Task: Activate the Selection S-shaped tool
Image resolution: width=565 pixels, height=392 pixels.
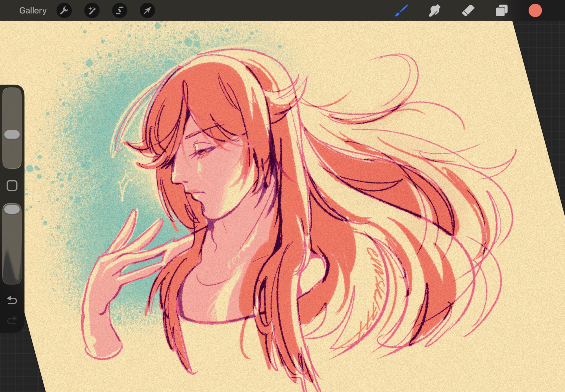Action: point(119,11)
